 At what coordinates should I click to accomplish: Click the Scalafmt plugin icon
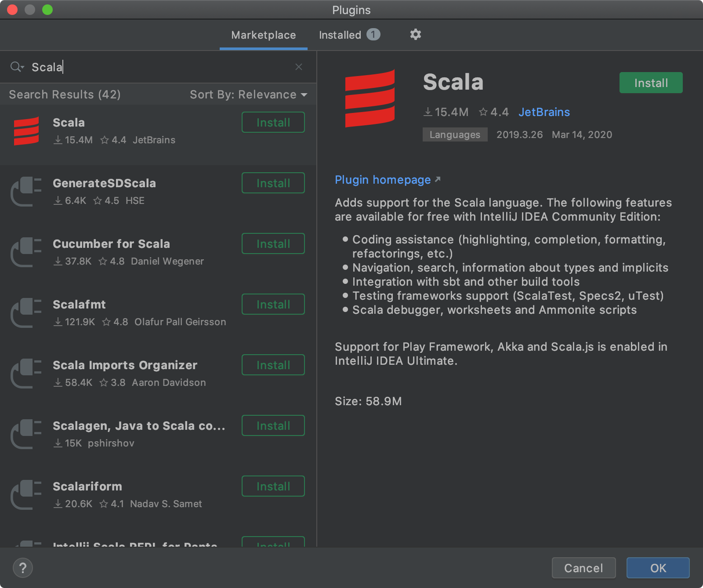click(26, 313)
